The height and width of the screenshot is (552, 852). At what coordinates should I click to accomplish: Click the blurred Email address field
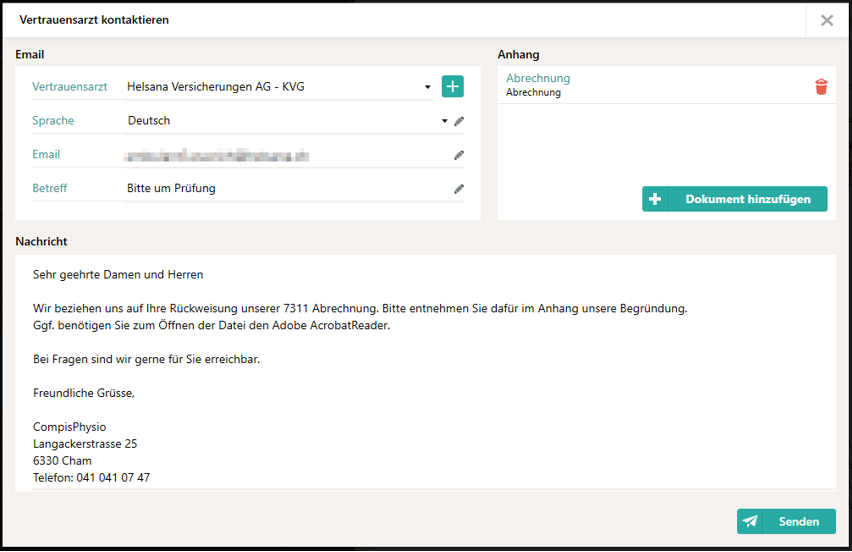(x=216, y=155)
